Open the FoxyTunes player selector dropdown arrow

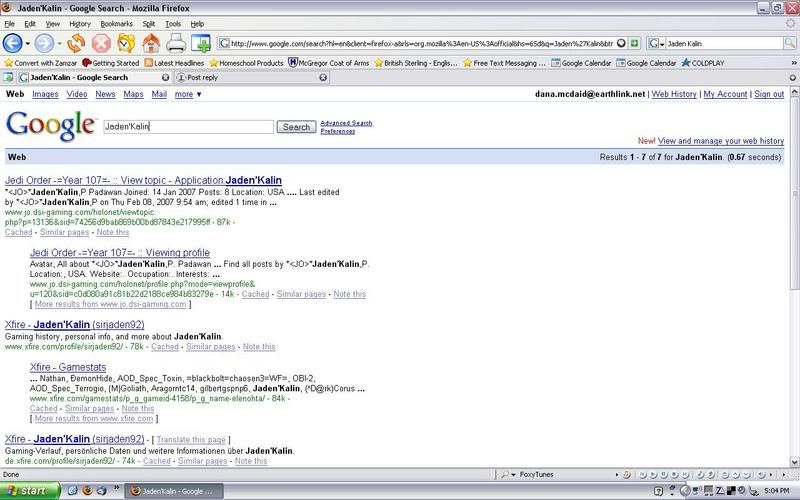pyautogui.click(x=513, y=475)
